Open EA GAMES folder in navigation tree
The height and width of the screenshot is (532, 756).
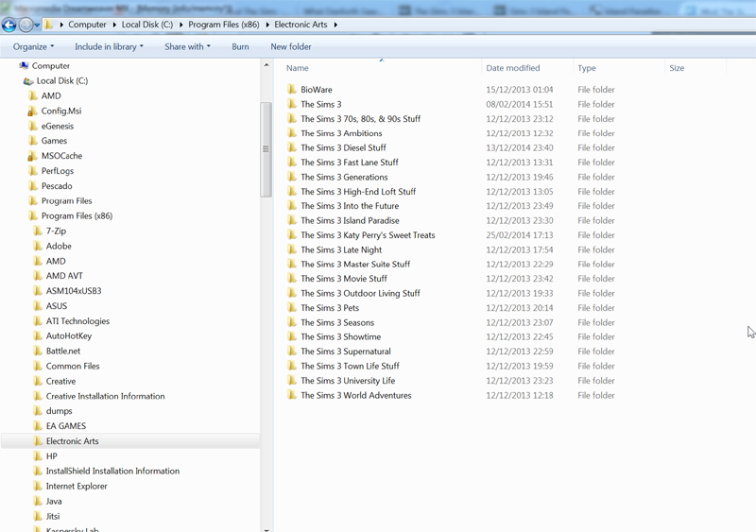66,426
